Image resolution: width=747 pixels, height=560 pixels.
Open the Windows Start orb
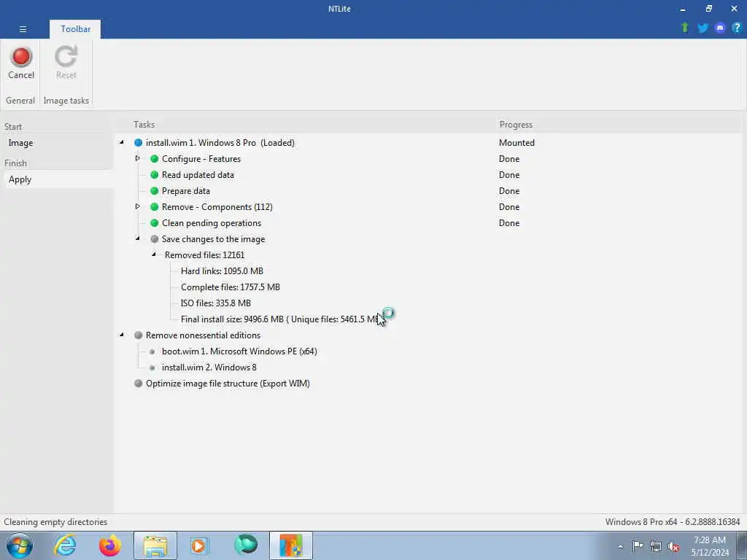[20, 545]
